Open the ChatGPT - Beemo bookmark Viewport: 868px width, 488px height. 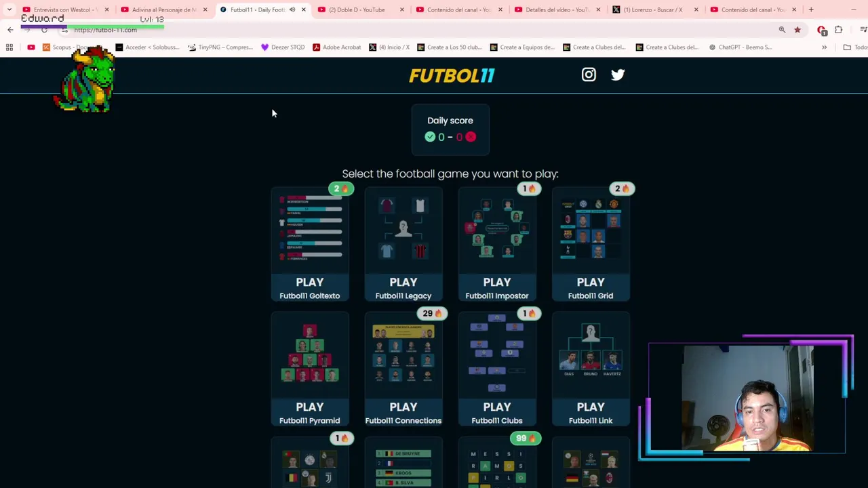click(x=740, y=47)
